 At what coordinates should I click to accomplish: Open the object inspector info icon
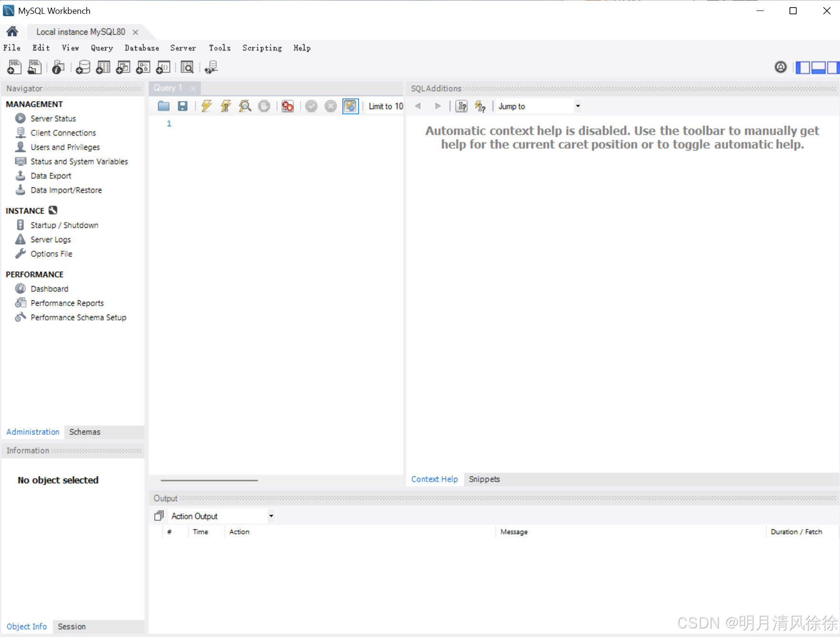point(58,67)
